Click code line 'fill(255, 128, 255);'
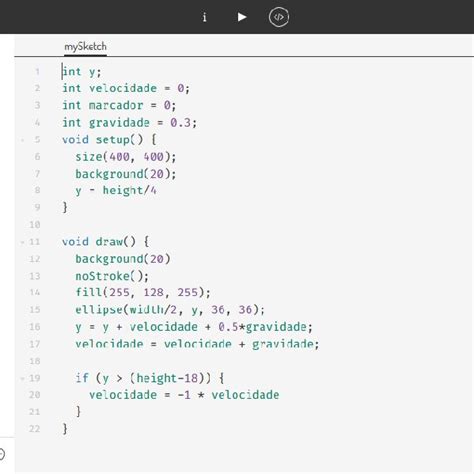 (x=143, y=293)
